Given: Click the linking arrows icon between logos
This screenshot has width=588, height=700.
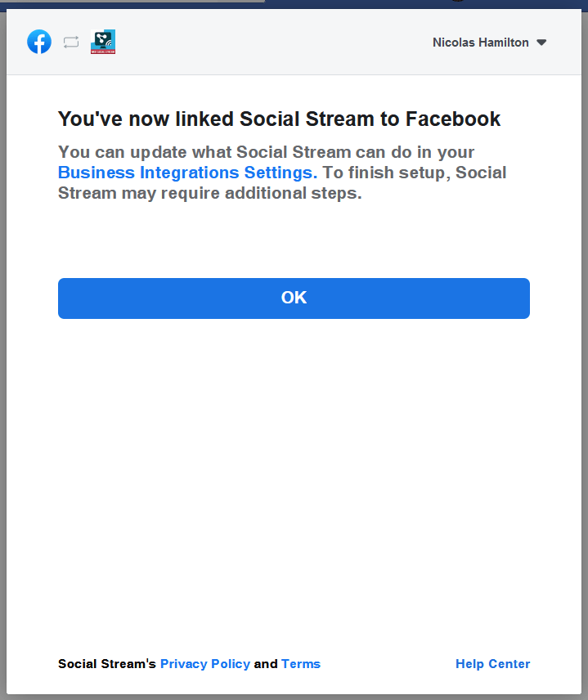Looking at the screenshot, I should point(71,43).
